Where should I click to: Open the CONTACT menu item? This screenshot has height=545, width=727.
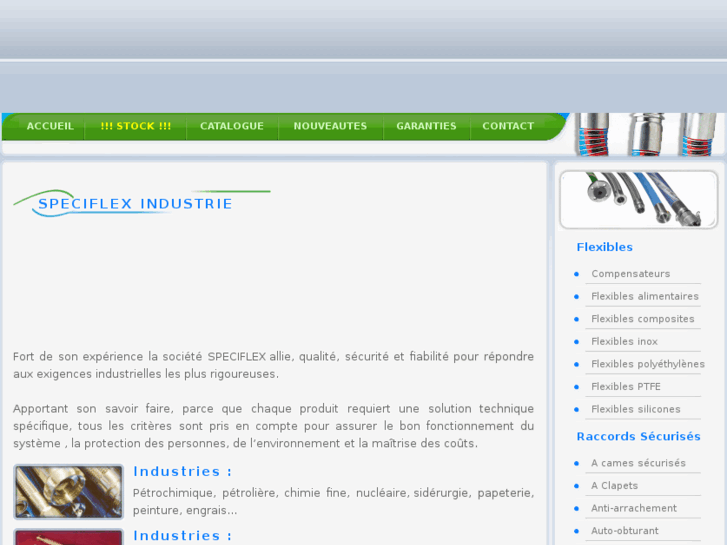point(508,126)
